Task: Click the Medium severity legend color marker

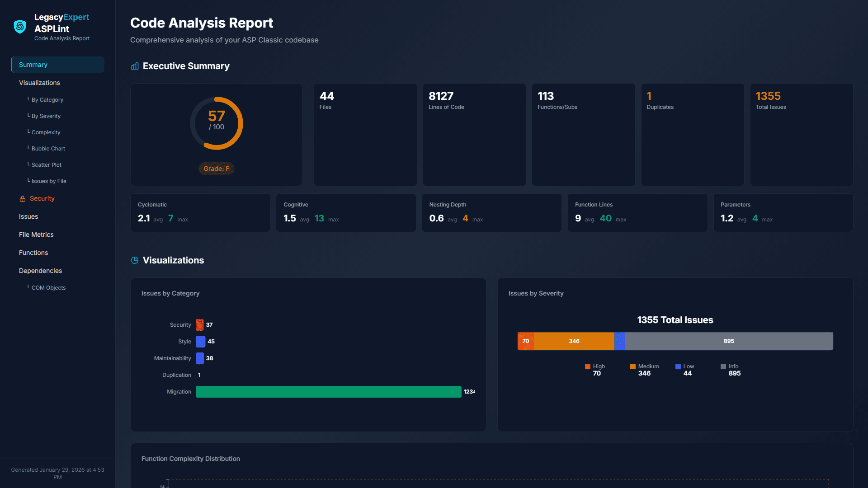Action: pyautogui.click(x=632, y=366)
